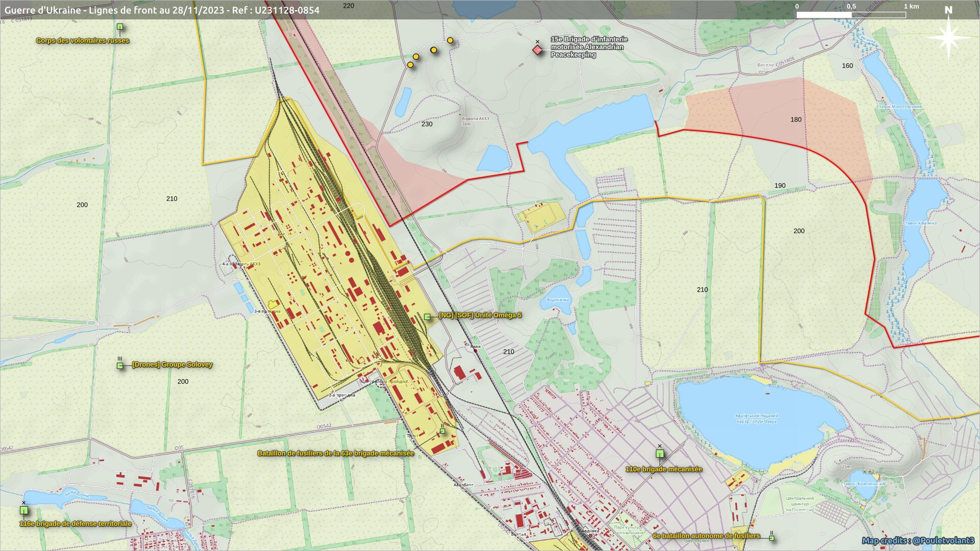This screenshot has width=980, height=551.
Task: Click the "15e Brigade d'infanterie motorisée" label
Action: pyautogui.click(x=589, y=47)
